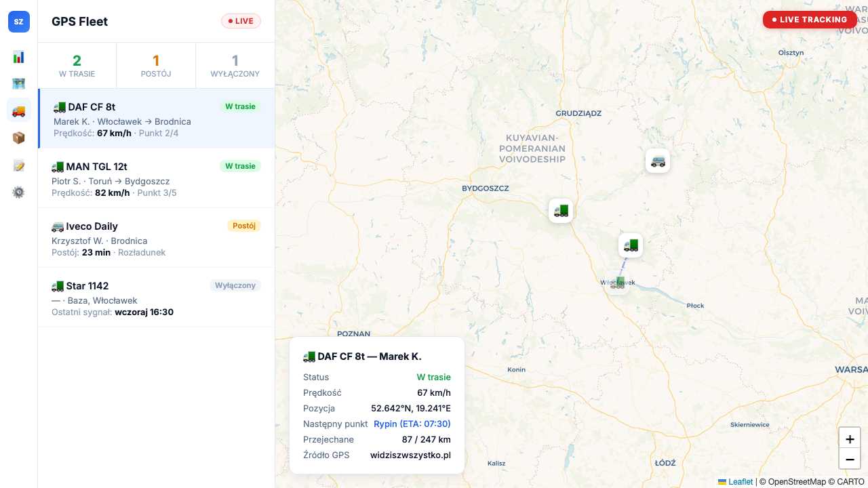Switch to the POSTÓJ filter tab
Image resolution: width=868 pixels, height=488 pixels.
pos(156,65)
